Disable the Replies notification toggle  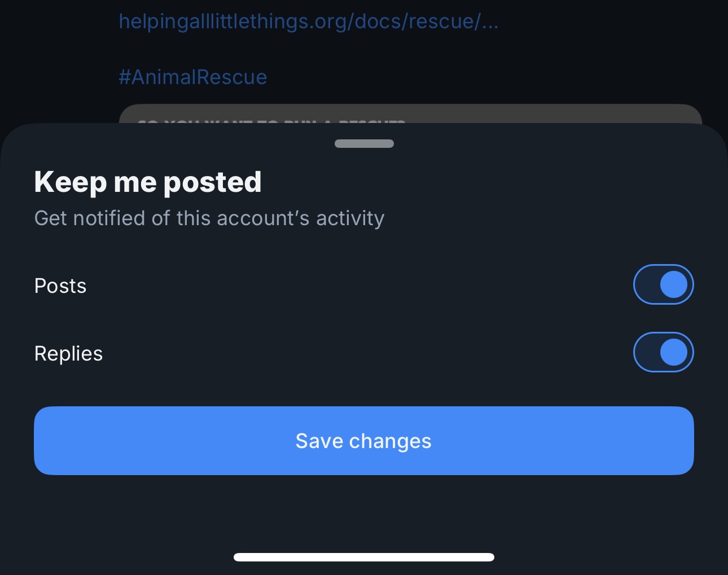tap(663, 352)
